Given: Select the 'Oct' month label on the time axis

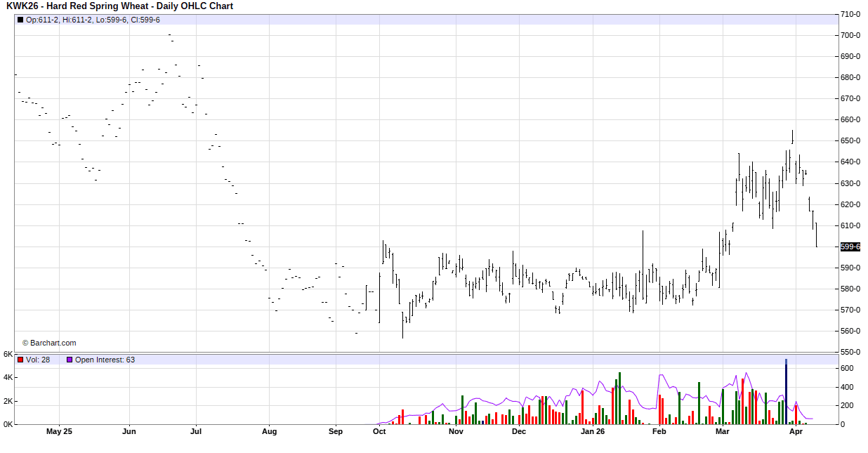Looking at the screenshot, I should pyautogui.click(x=379, y=432).
